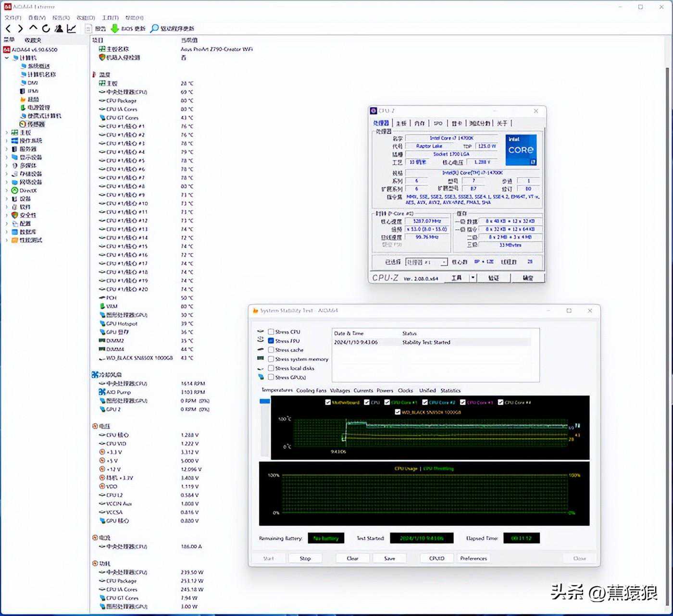Expand the 主板 tree node
This screenshot has height=616, width=673.
(x=6, y=133)
